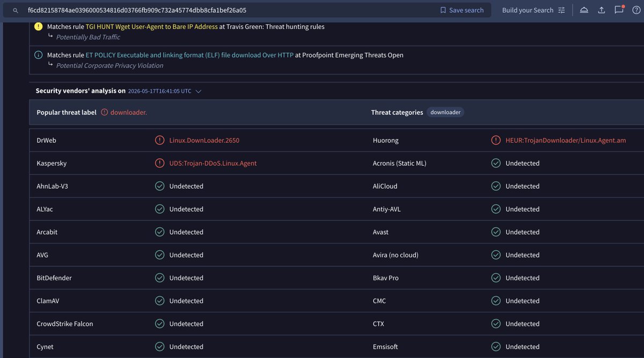Click the Potentially Bad Traffic classification text

point(88,37)
